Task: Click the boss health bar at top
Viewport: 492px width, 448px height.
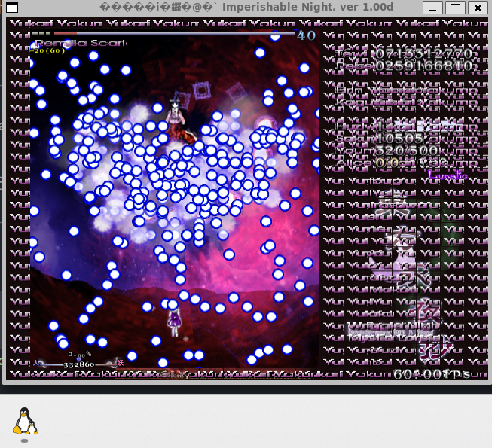Action: point(175,33)
